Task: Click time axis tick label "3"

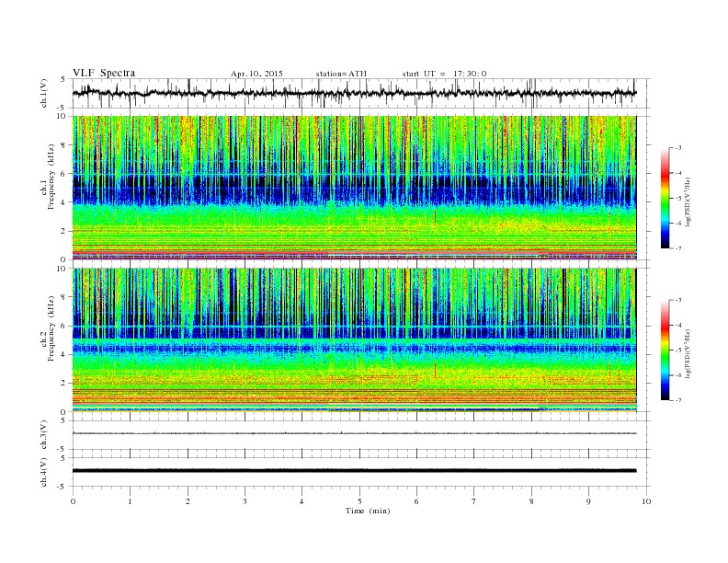Action: pos(245,501)
